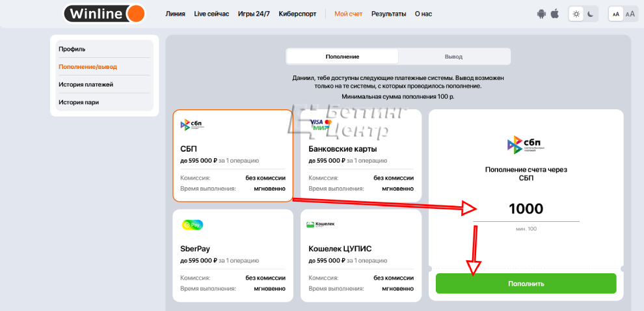644x311 pixels.
Task: Open the Apple app download icon
Action: pos(555,14)
